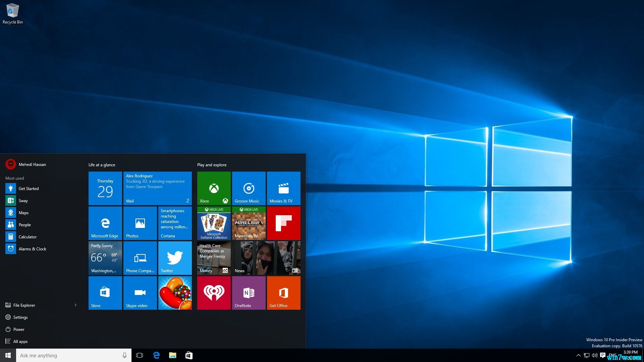Image resolution: width=644 pixels, height=362 pixels.
Task: Expand File Explorer in Start menu
Action: (75, 305)
